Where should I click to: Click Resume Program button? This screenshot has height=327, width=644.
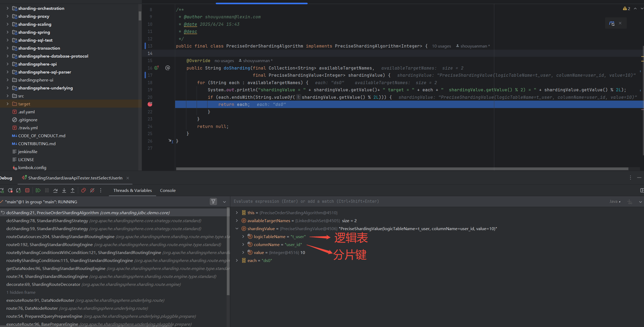coord(38,190)
